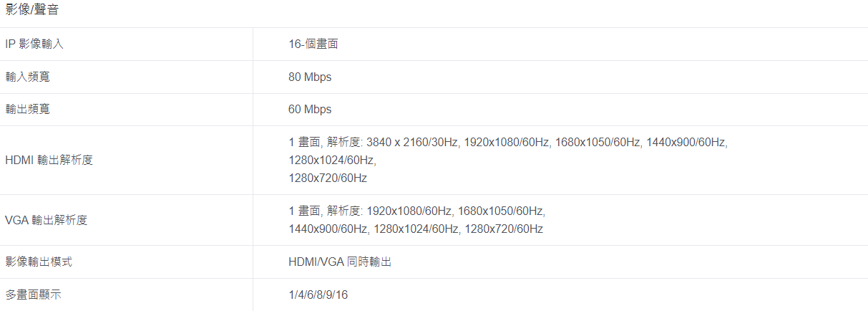The width and height of the screenshot is (868, 311).
Task: Select the HDMI 輸出解析度 label
Action: (49, 160)
